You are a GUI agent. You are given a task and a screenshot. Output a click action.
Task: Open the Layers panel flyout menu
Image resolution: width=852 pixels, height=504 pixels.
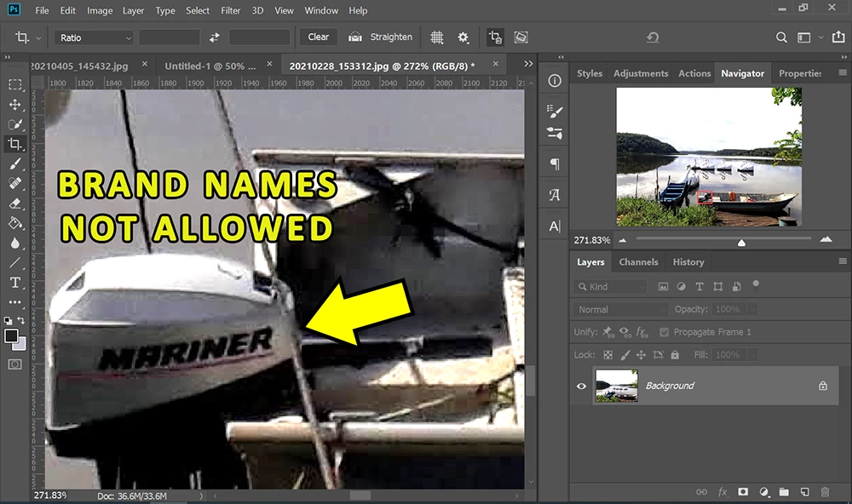pyautogui.click(x=843, y=261)
